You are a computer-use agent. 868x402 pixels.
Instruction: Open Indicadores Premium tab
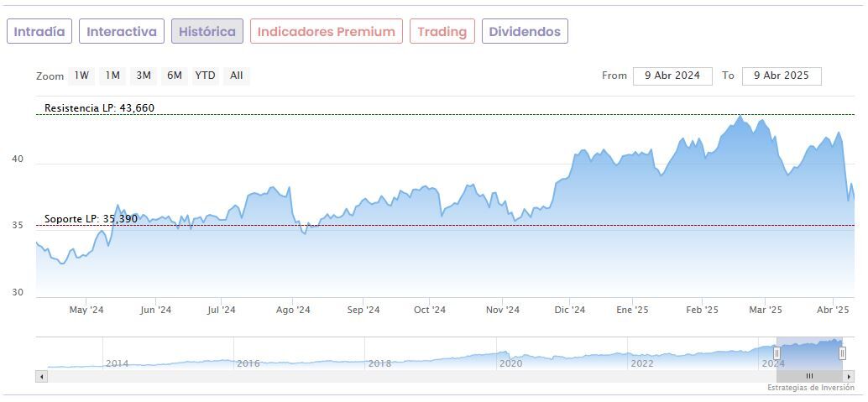coord(326,32)
